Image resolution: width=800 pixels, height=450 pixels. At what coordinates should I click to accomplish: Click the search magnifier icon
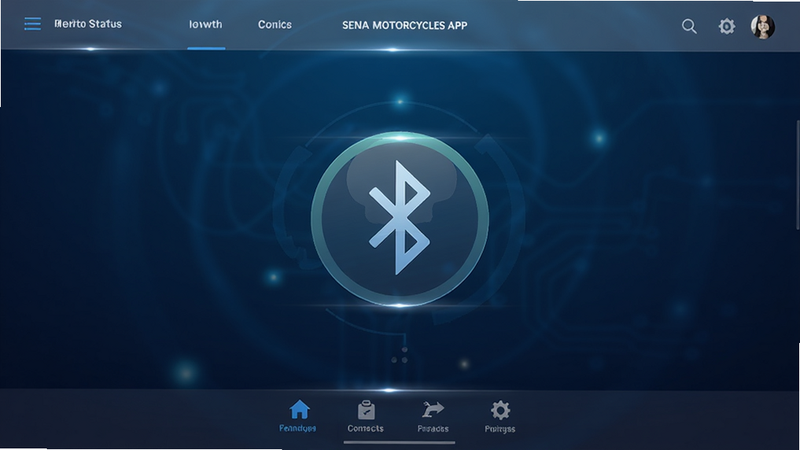point(689,26)
